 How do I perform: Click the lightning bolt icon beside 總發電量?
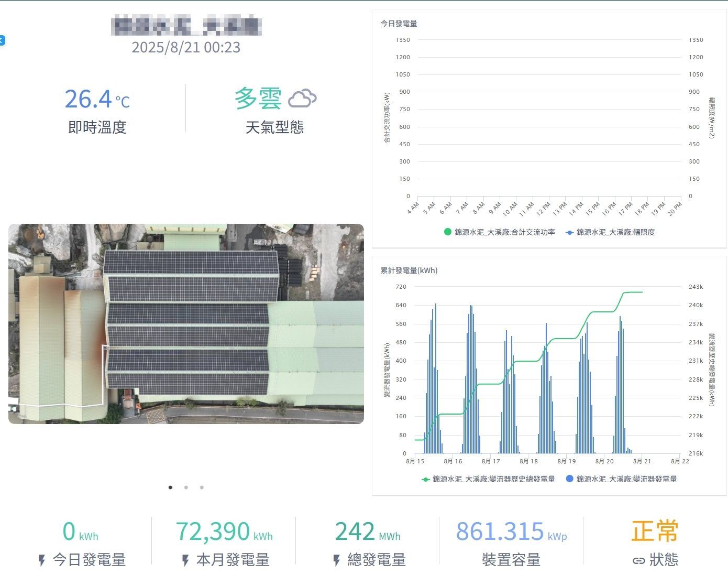click(336, 560)
